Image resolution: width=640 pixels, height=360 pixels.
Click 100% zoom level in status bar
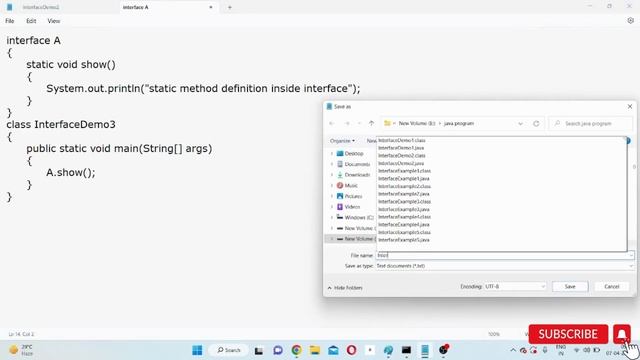pyautogui.click(x=494, y=334)
